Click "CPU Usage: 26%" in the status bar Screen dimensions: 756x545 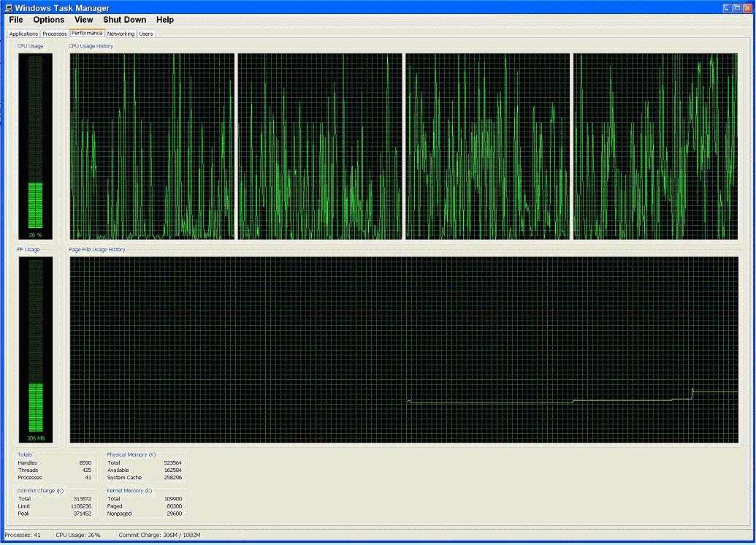point(78,535)
